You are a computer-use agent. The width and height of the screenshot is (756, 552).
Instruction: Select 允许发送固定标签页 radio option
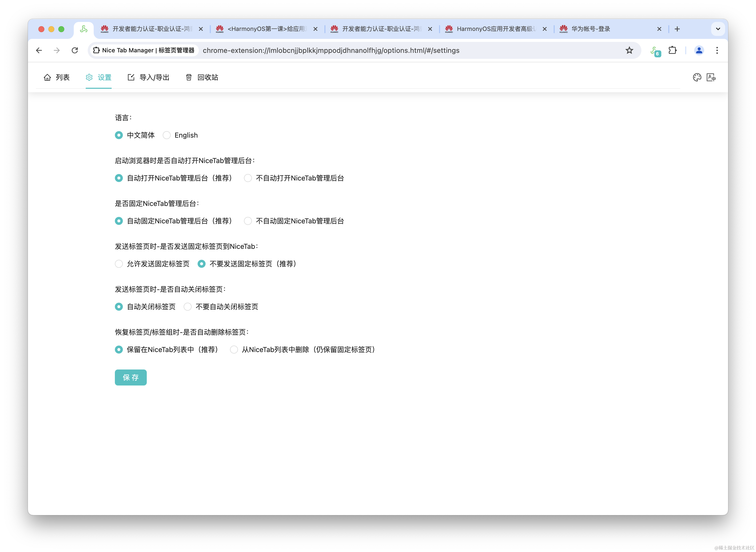119,264
